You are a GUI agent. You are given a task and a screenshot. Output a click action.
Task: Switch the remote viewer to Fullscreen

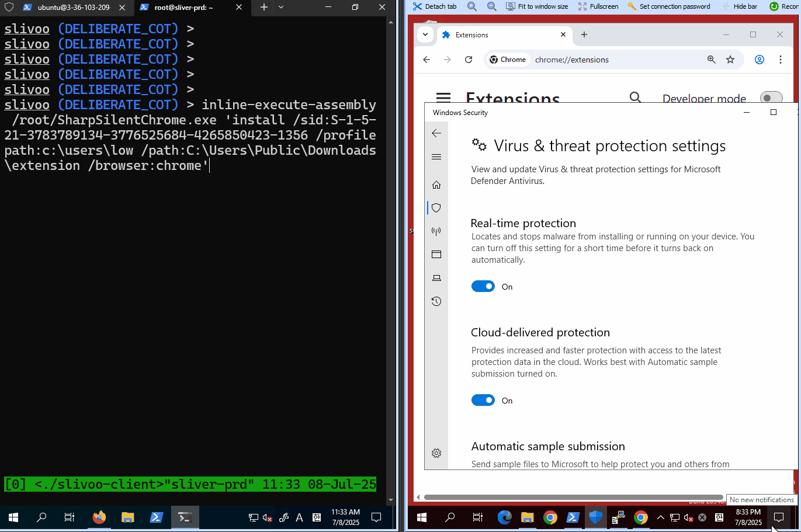tap(598, 6)
